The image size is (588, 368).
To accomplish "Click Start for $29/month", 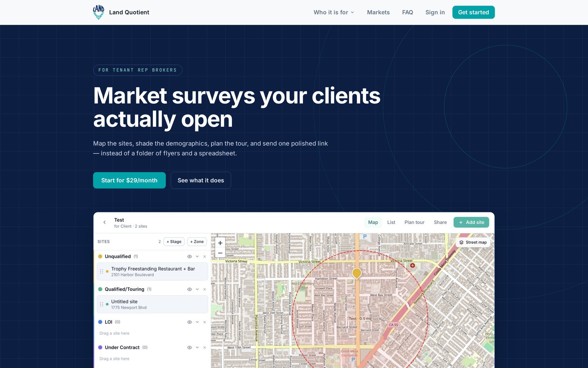I will [129, 180].
